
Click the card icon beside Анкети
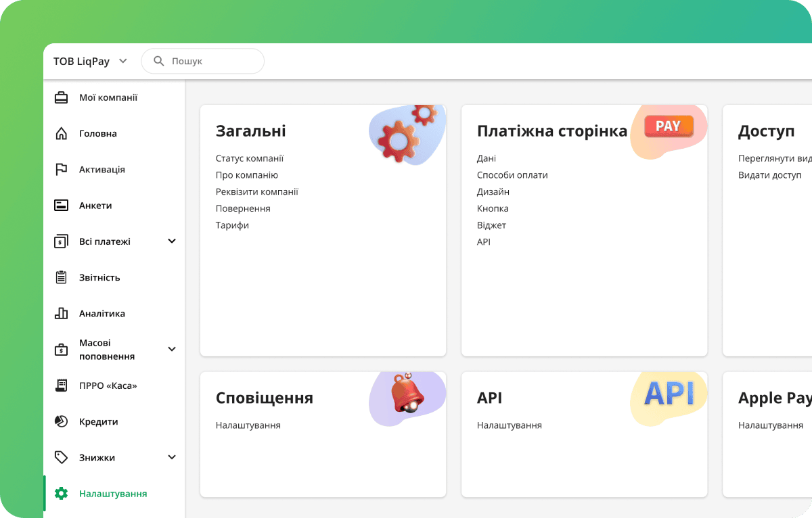click(61, 206)
